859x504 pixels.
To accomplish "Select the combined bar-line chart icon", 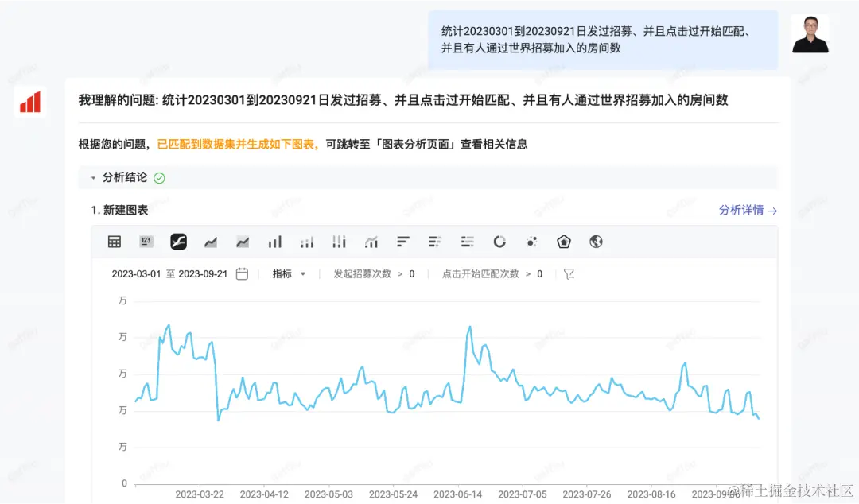I will [371, 242].
